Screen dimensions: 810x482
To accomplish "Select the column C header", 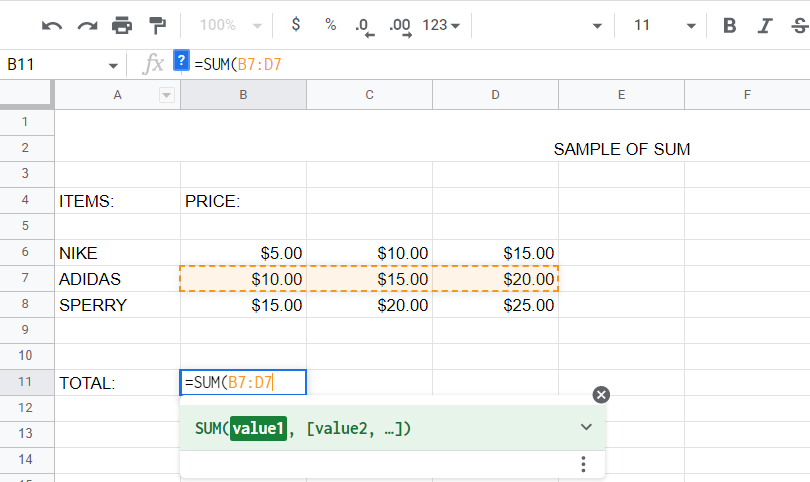I will pos(369,95).
